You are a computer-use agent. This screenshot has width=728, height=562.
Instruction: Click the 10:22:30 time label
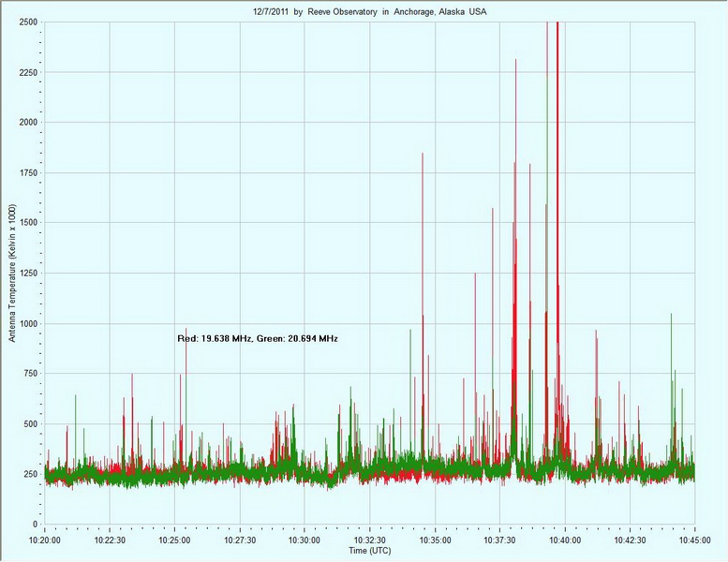[x=110, y=540]
